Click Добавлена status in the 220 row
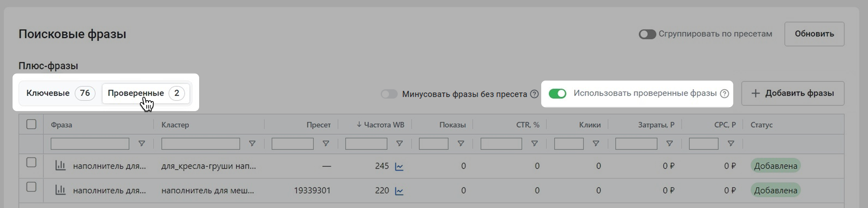This screenshot has width=868, height=208. pyautogui.click(x=775, y=190)
